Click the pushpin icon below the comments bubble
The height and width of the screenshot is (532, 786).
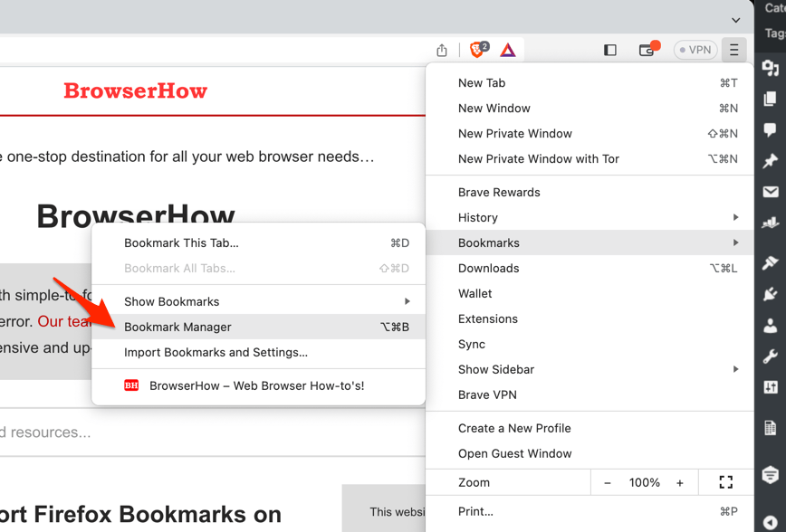[771, 161]
